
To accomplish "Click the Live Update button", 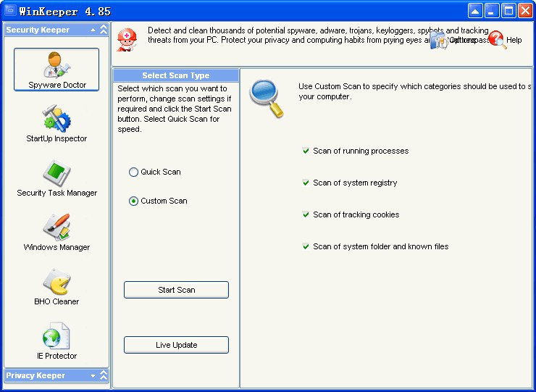I will 176,345.
